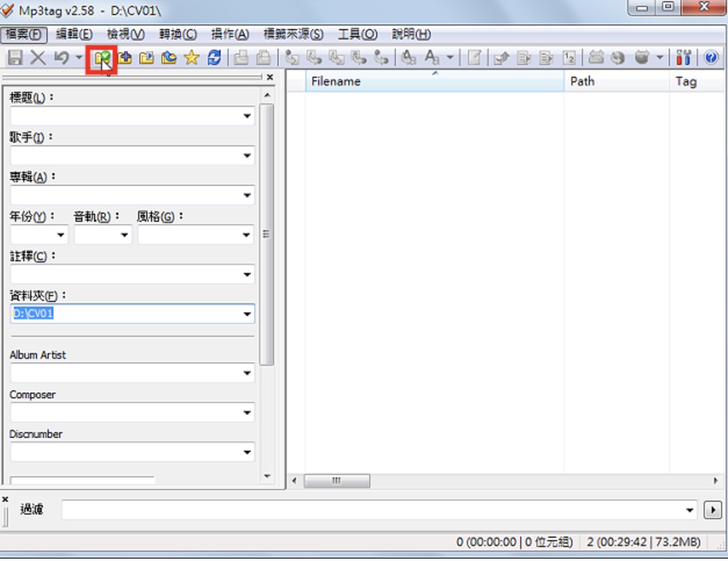Open Options via the tools icon
Screen dimensions: 728x561
point(684,57)
